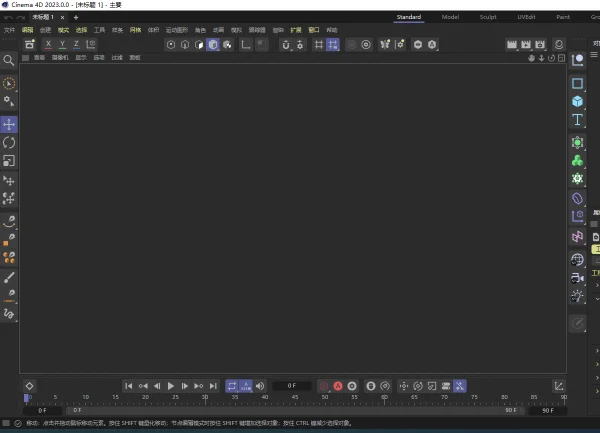Toggle the red Autokeying button
Screen dimensions: 600x433
click(x=338, y=386)
